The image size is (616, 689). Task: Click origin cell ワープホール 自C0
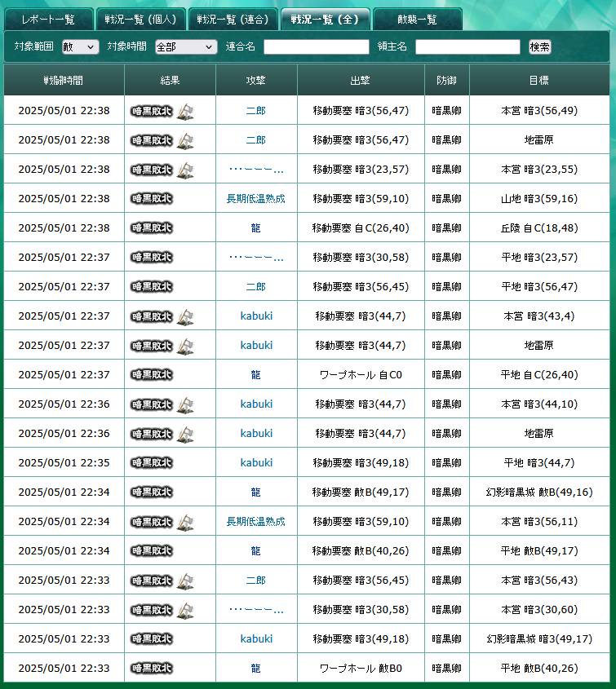pyautogui.click(x=361, y=375)
